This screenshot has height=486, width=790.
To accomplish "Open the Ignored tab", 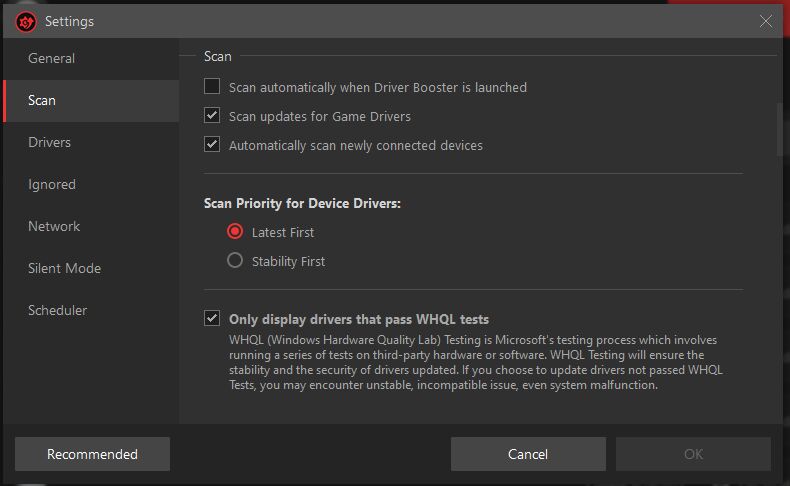I will click(91, 185).
